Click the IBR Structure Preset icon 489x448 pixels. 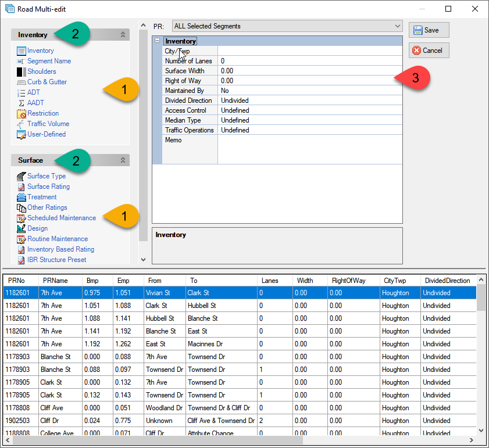21,260
